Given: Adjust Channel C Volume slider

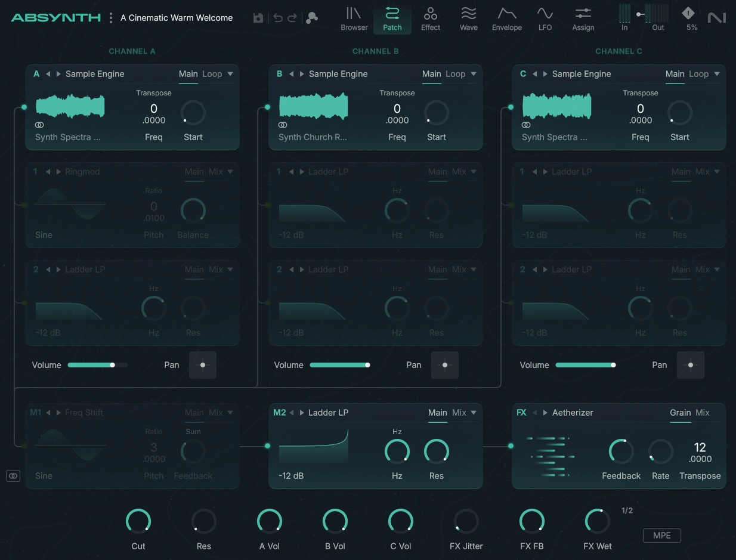Looking at the screenshot, I should pyautogui.click(x=586, y=365).
